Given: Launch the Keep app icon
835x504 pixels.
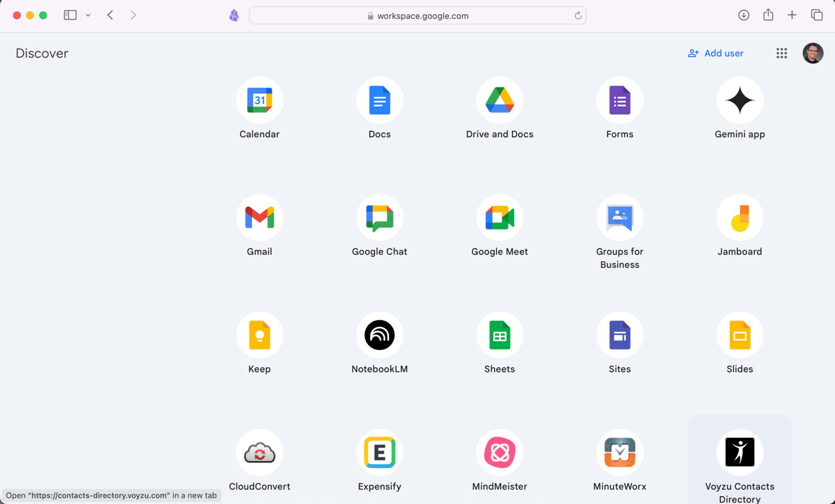Looking at the screenshot, I should tap(259, 335).
